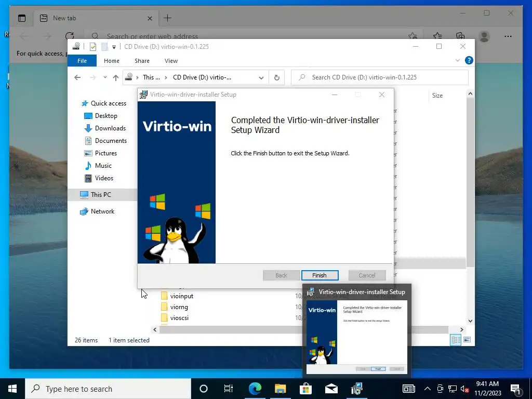Switch to large icons view layout
Image resolution: width=532 pixels, height=399 pixels.
point(467,340)
